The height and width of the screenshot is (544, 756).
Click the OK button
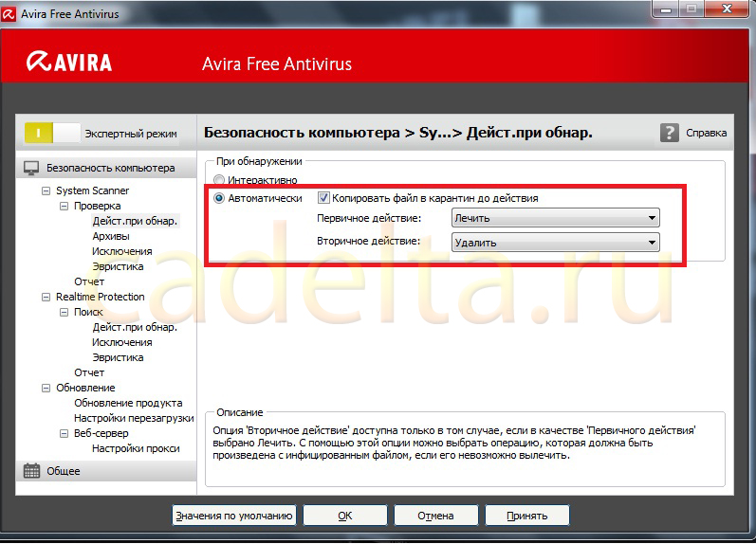pyautogui.click(x=344, y=516)
